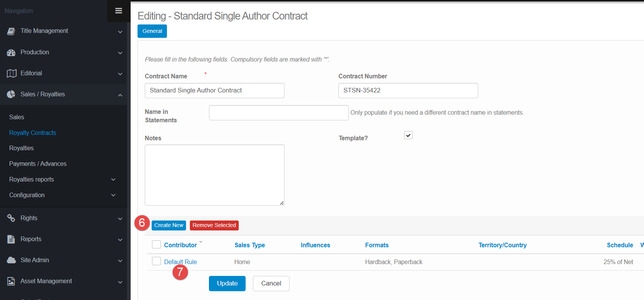
Task: Toggle the hamburger navigation menu icon
Action: tap(118, 11)
